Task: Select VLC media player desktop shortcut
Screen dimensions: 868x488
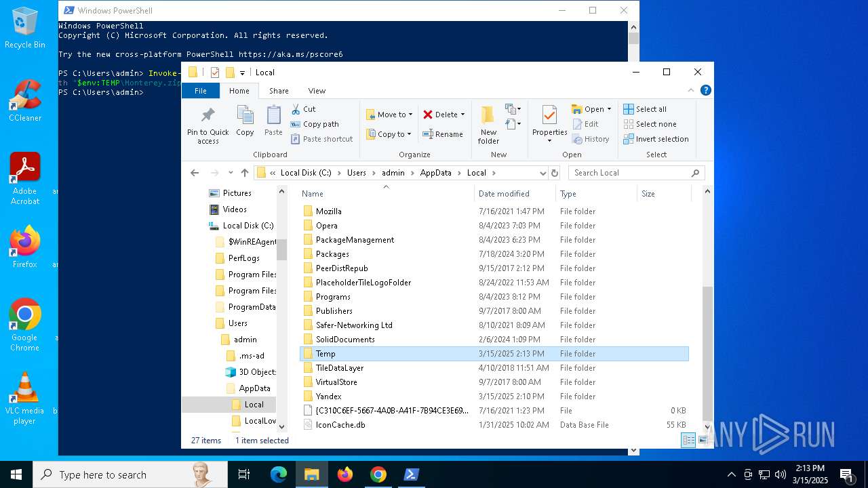Action: [24, 398]
